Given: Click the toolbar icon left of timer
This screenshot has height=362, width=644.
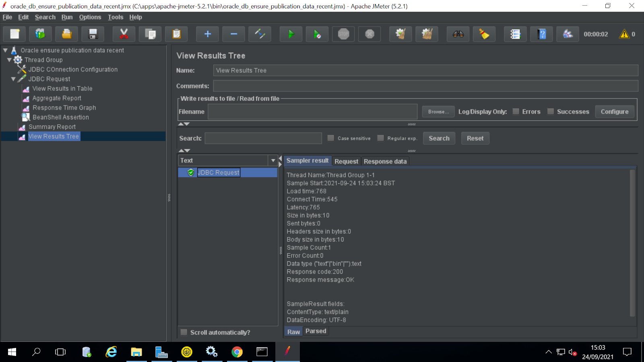Looking at the screenshot, I should 568,34.
